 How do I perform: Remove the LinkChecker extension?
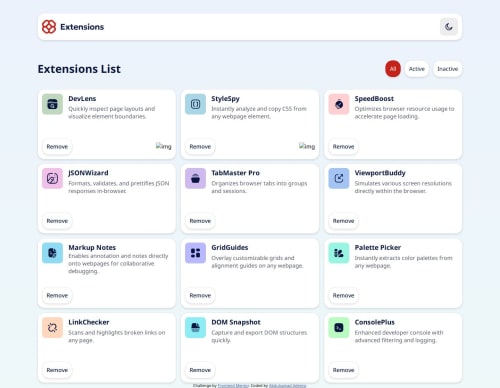coord(57,370)
